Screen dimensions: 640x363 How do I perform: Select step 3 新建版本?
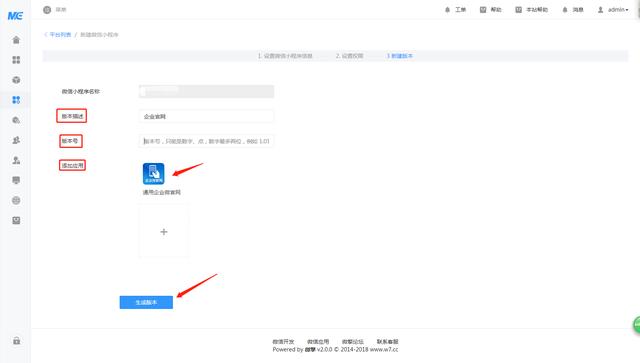point(400,56)
